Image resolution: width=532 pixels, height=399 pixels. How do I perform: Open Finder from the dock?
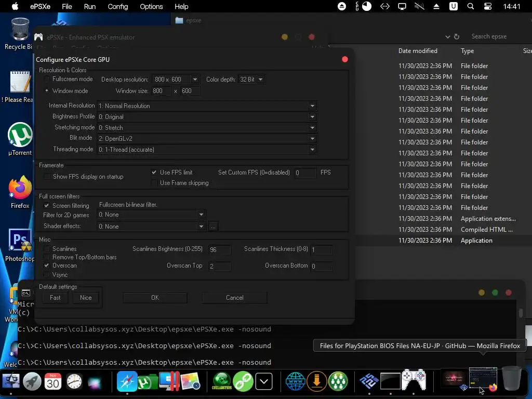10,381
